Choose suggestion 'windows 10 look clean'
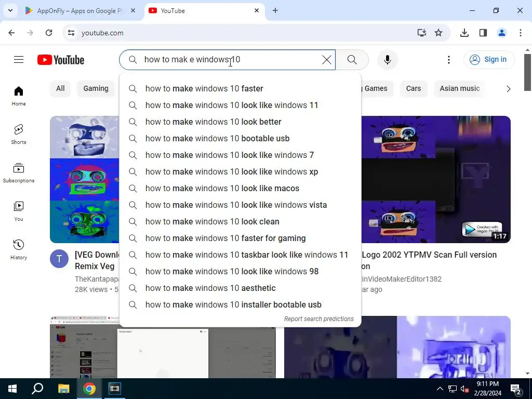Screen dimensions: 532x399 pyautogui.click(x=240, y=221)
